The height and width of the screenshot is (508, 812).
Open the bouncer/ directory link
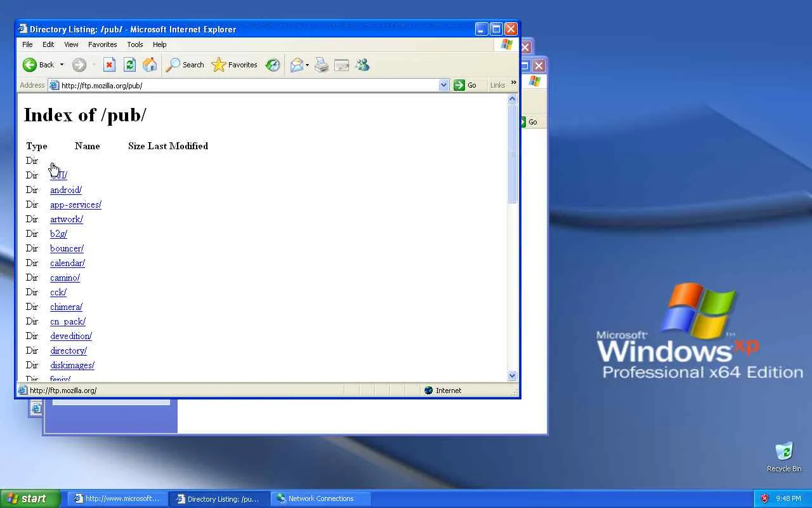click(x=67, y=248)
